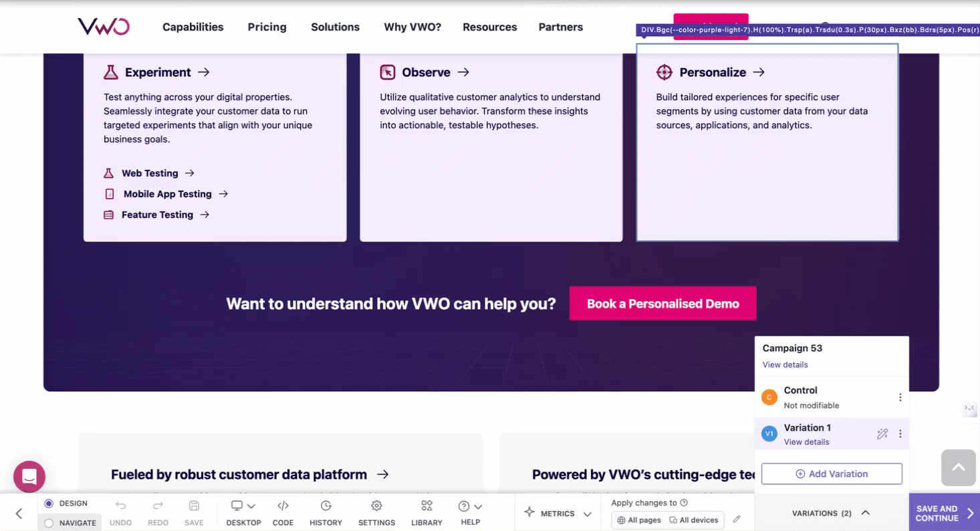Screen dimensions: 980x531
Task: Open Variation 1 three-dot menu
Action: pos(900,434)
